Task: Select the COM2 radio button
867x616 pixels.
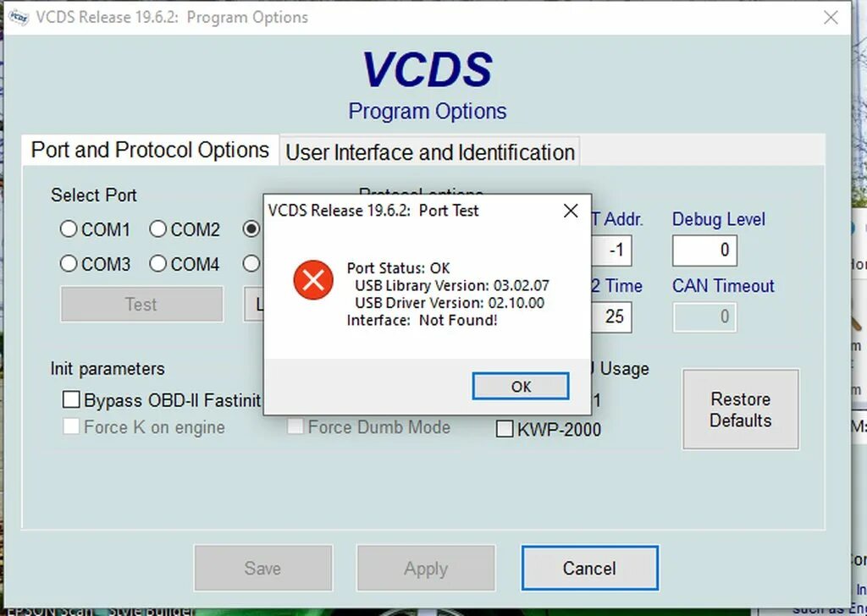Action: click(157, 228)
